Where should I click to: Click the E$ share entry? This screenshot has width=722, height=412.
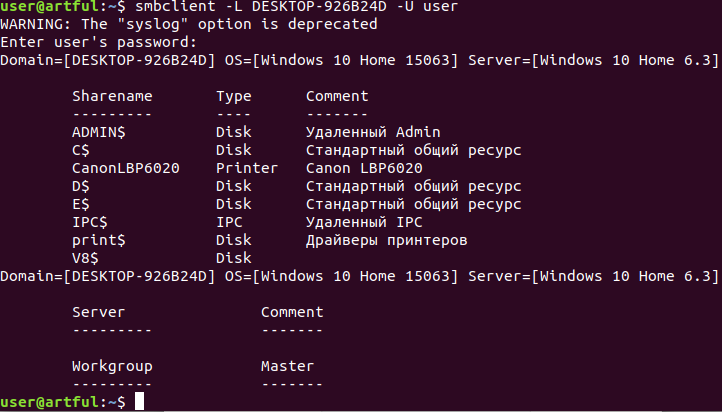click(x=81, y=205)
